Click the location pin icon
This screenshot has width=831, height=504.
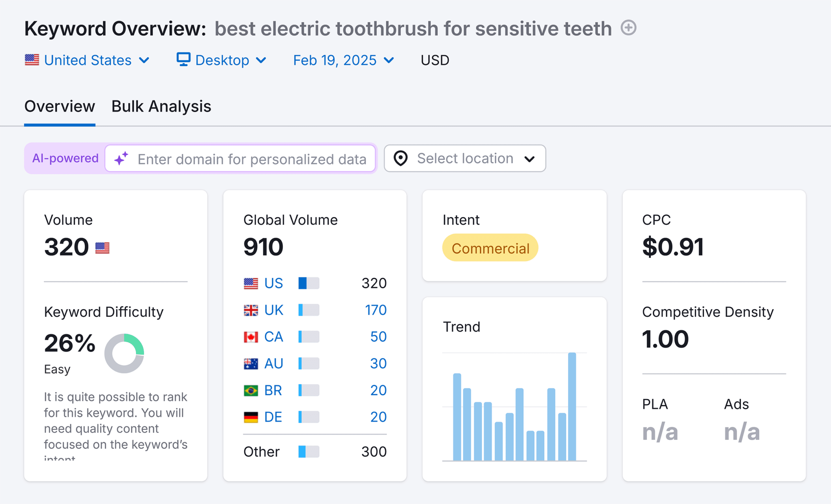point(400,158)
